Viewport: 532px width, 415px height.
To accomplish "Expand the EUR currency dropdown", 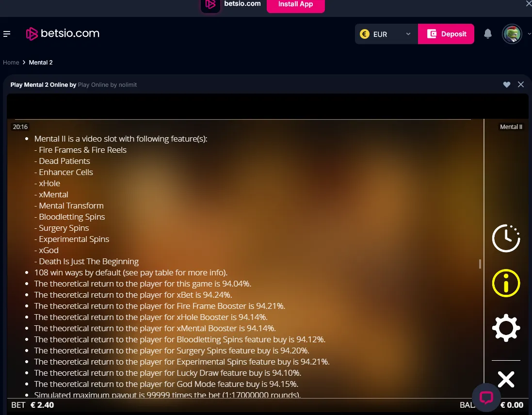I will (x=387, y=34).
